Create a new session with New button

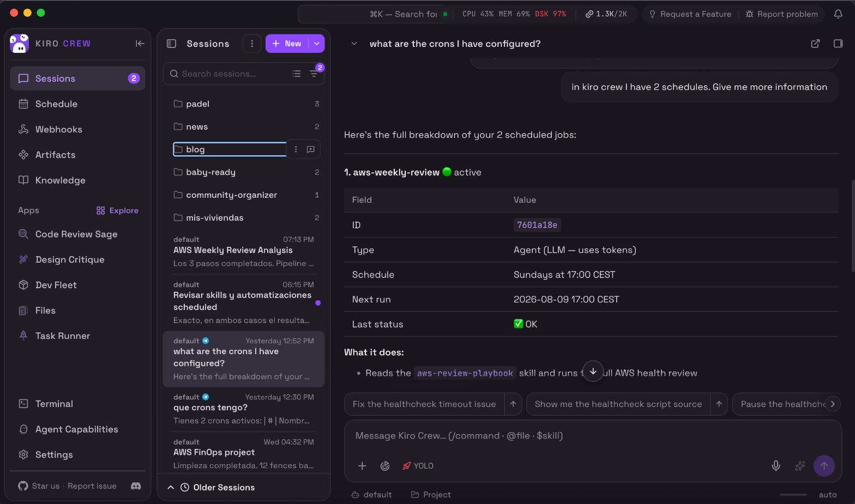287,44
